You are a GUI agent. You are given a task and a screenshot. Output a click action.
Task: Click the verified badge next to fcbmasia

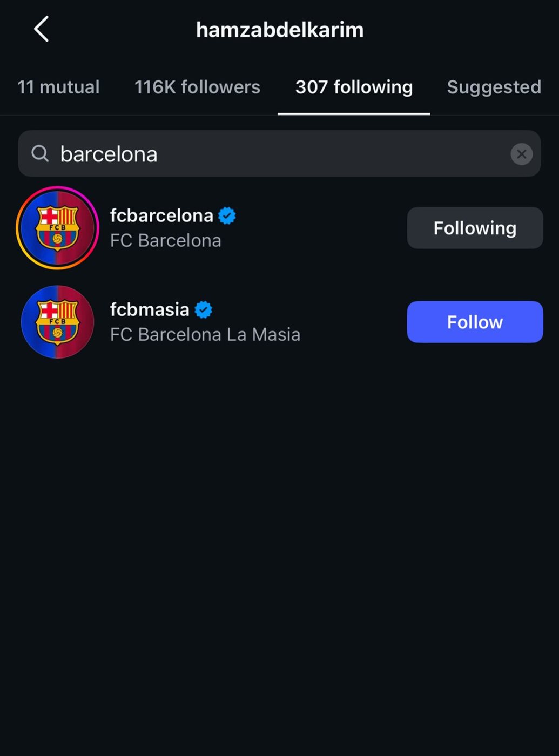[203, 309]
